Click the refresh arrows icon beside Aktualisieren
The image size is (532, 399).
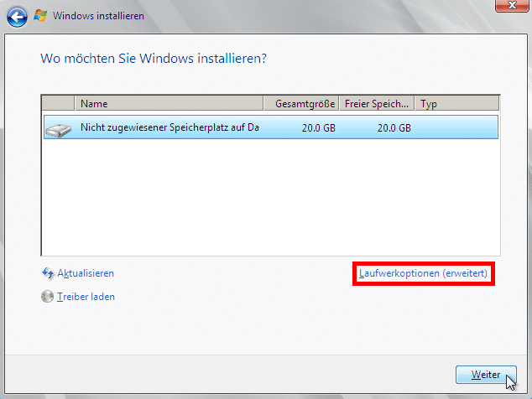(x=48, y=273)
